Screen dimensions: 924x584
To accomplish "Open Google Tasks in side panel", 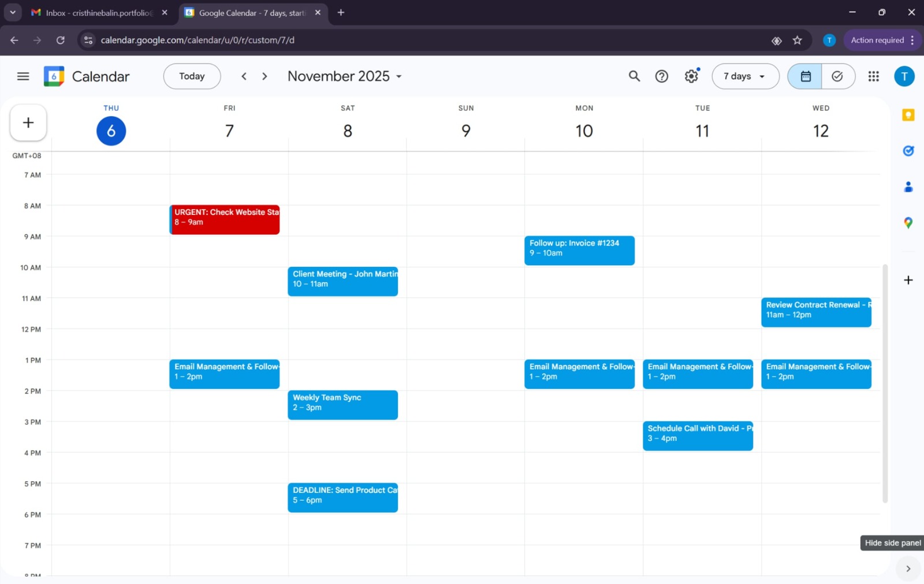I will pyautogui.click(x=908, y=151).
